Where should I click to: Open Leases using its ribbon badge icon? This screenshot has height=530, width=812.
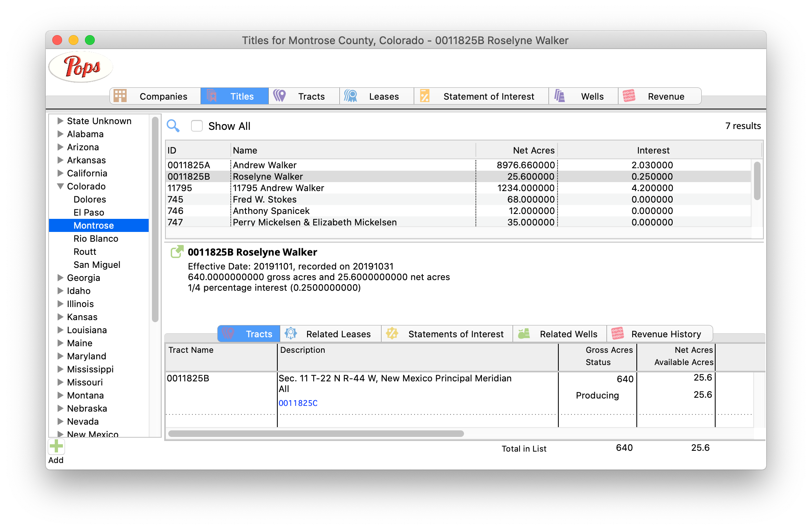tap(352, 96)
